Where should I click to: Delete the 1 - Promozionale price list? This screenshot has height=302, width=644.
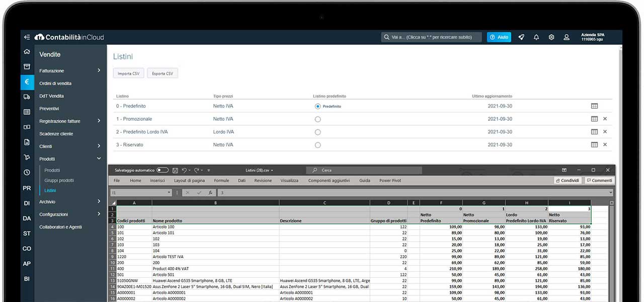(605, 119)
